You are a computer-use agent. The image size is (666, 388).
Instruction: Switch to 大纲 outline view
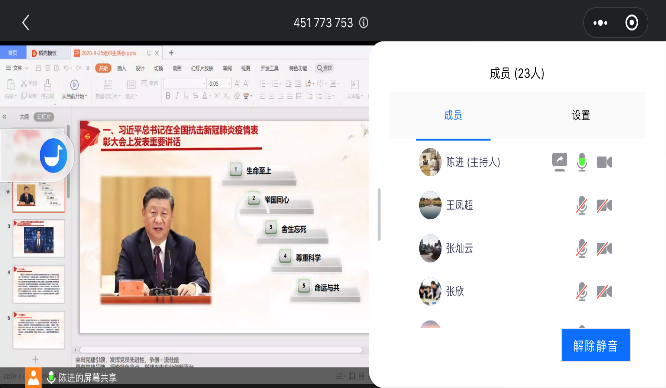(24, 116)
